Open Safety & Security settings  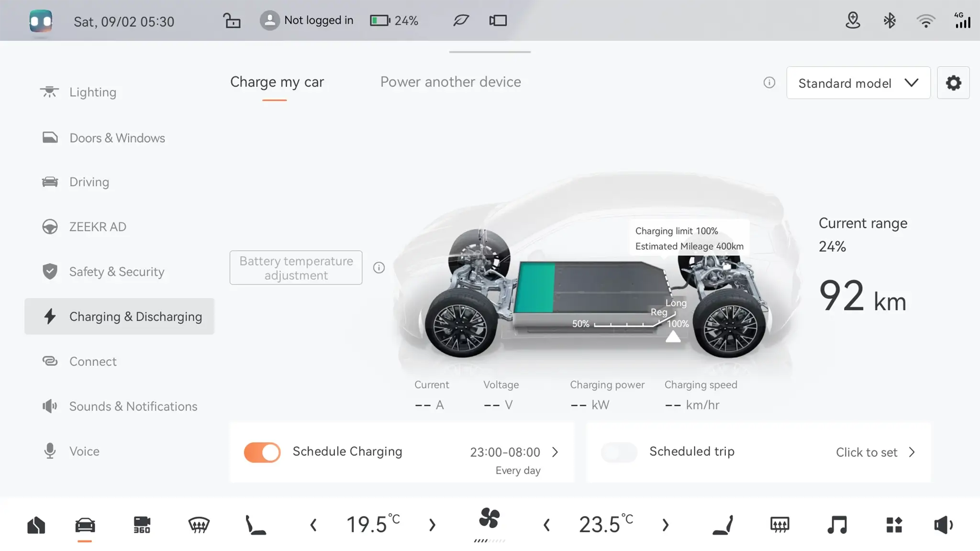coord(116,271)
